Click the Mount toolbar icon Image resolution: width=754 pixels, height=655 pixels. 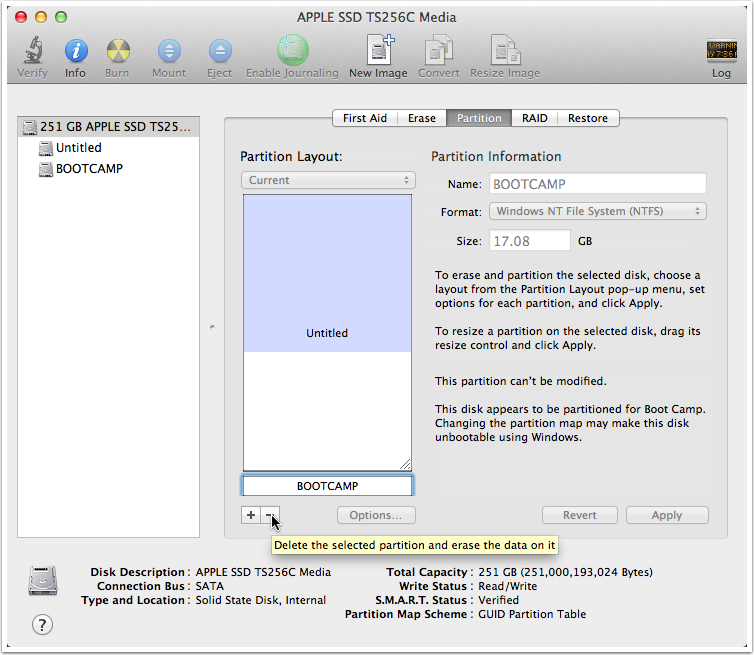(x=169, y=50)
